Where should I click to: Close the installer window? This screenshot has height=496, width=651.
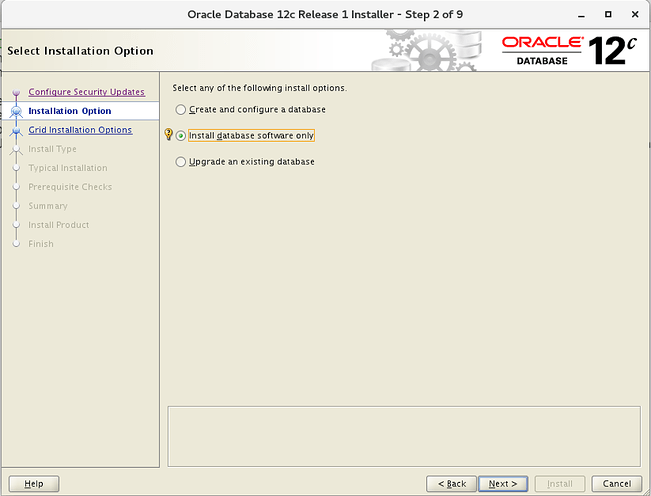[x=635, y=15]
